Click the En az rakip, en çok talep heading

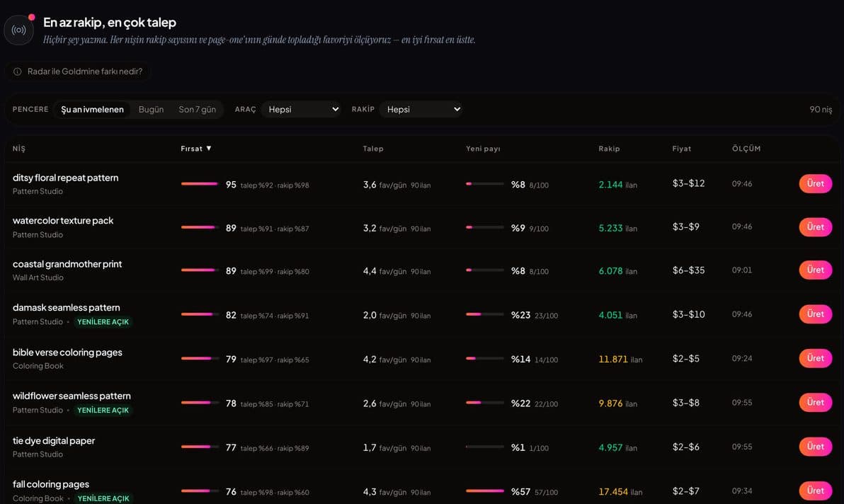pos(110,23)
